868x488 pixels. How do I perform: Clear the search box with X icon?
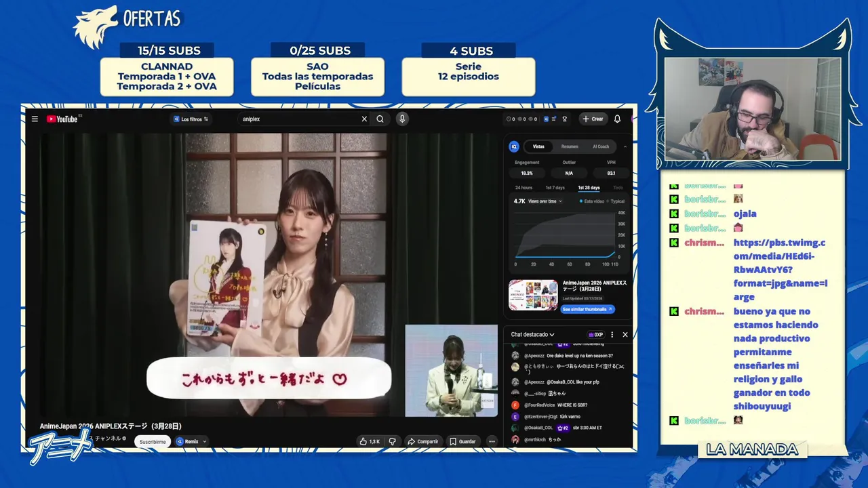pyautogui.click(x=364, y=119)
